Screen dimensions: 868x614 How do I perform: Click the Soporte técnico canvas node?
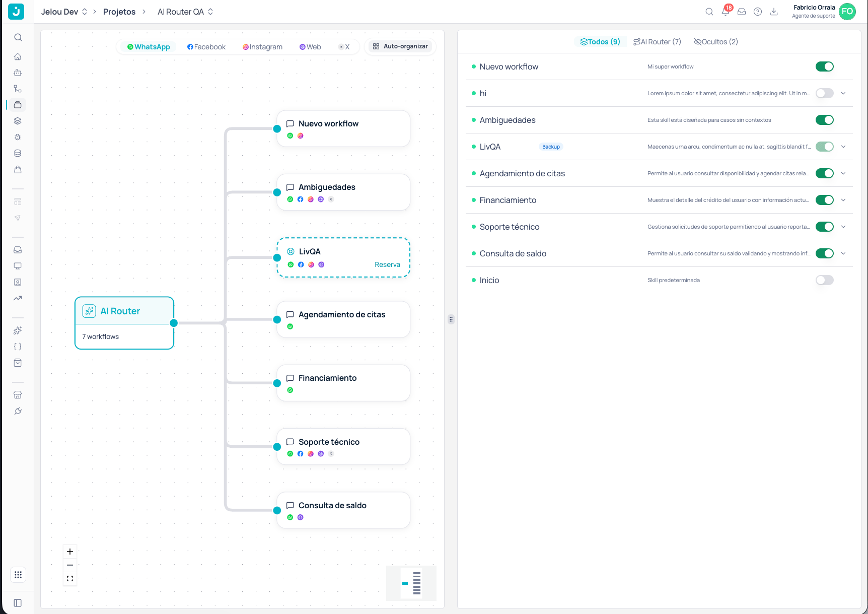pyautogui.click(x=343, y=447)
